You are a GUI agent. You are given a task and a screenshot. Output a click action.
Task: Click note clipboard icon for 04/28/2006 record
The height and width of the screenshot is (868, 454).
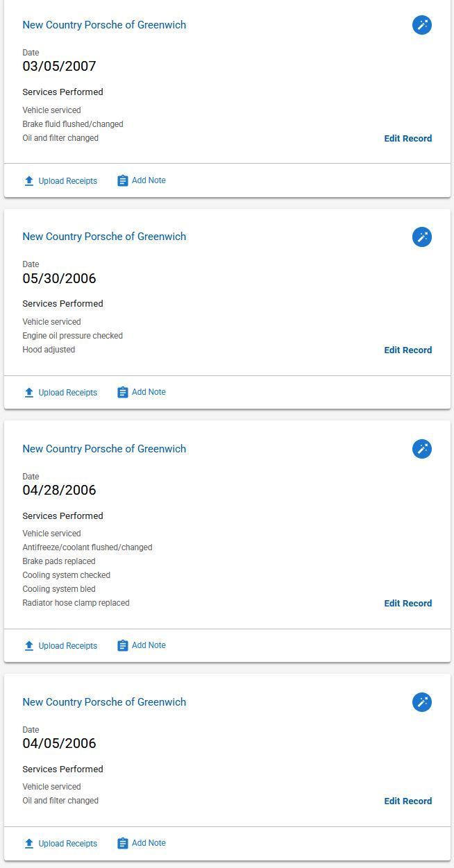click(x=123, y=646)
